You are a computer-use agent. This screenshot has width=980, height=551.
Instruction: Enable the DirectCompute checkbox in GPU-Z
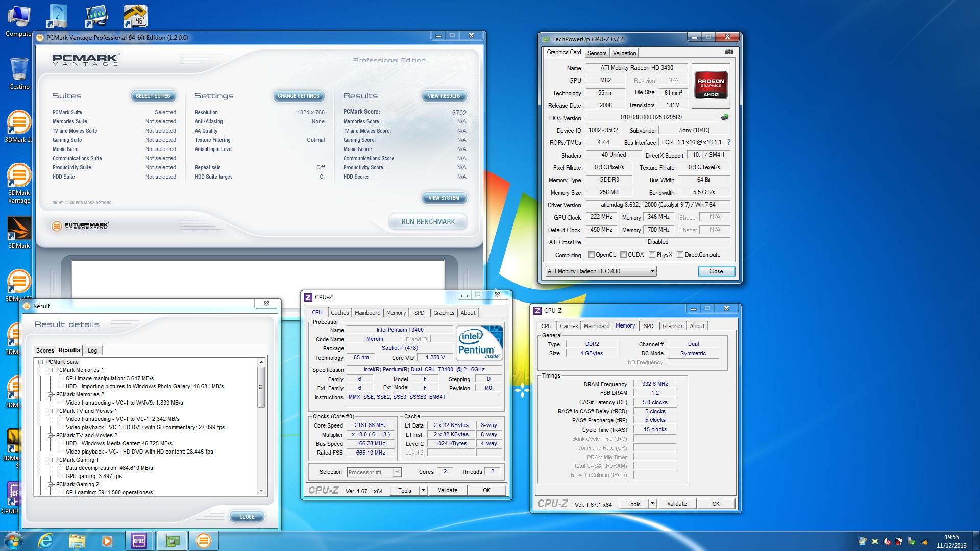pos(680,255)
